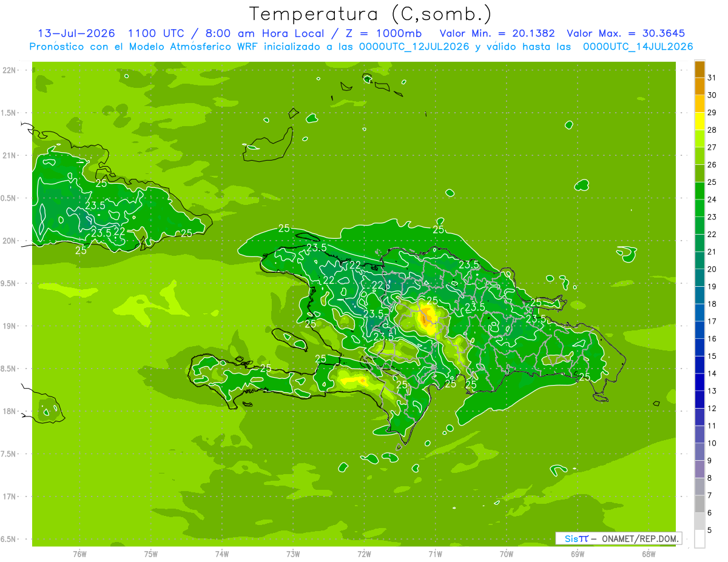728x562 pixels.
Task: Click the colorbar label "24"
Action: click(712, 199)
